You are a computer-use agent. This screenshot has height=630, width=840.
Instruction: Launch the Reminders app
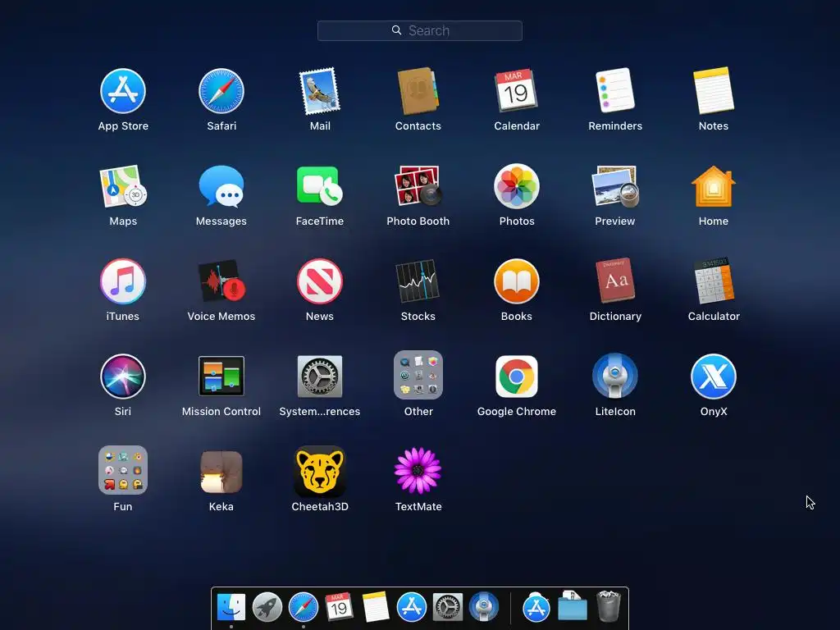coord(615,90)
